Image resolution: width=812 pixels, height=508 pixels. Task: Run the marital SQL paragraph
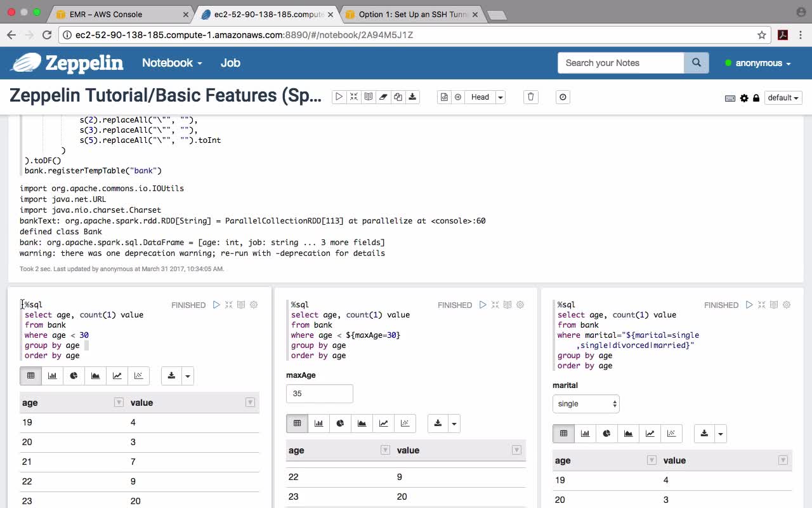tap(749, 305)
